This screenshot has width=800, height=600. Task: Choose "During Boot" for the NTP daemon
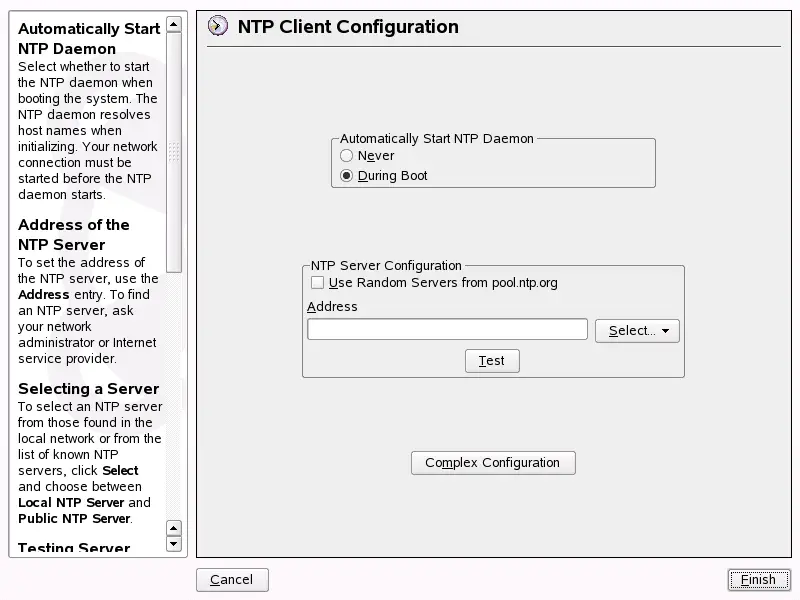(346, 175)
